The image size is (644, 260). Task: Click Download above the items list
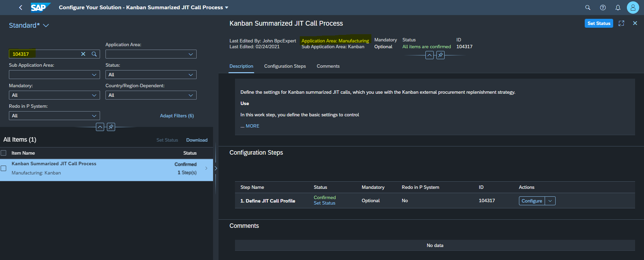click(197, 140)
